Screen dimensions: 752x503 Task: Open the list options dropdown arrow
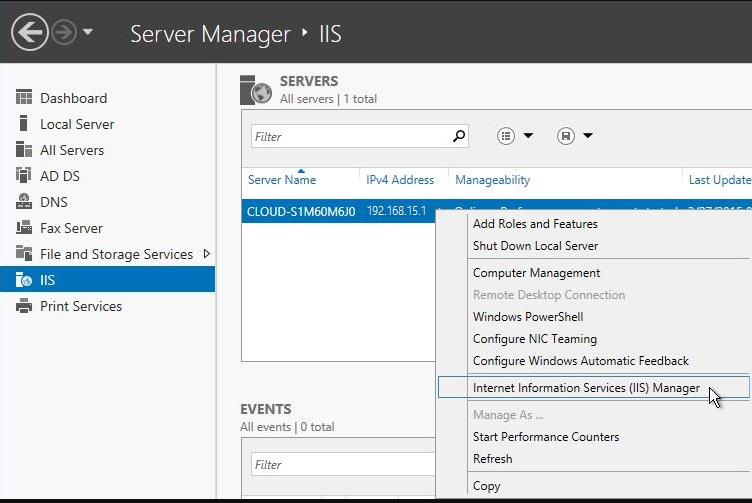click(528, 136)
